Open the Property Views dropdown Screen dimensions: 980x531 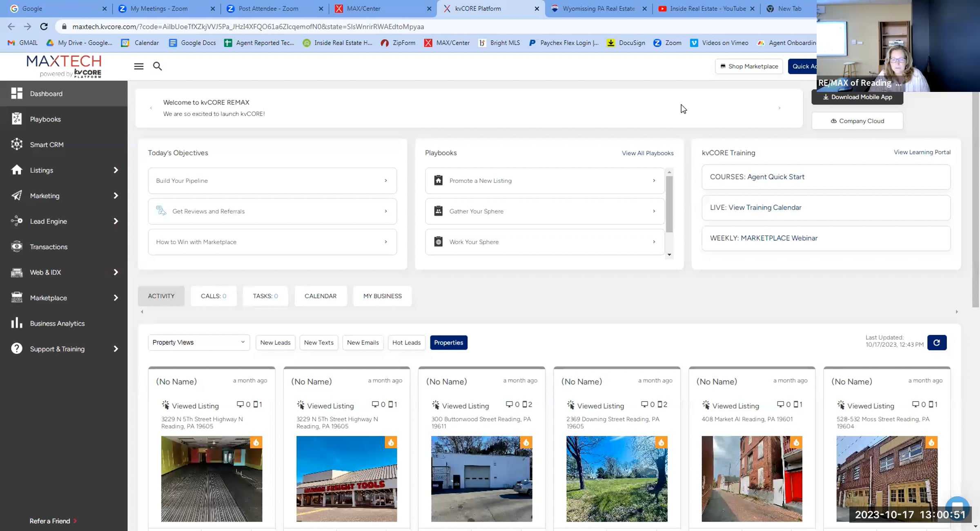(x=198, y=342)
